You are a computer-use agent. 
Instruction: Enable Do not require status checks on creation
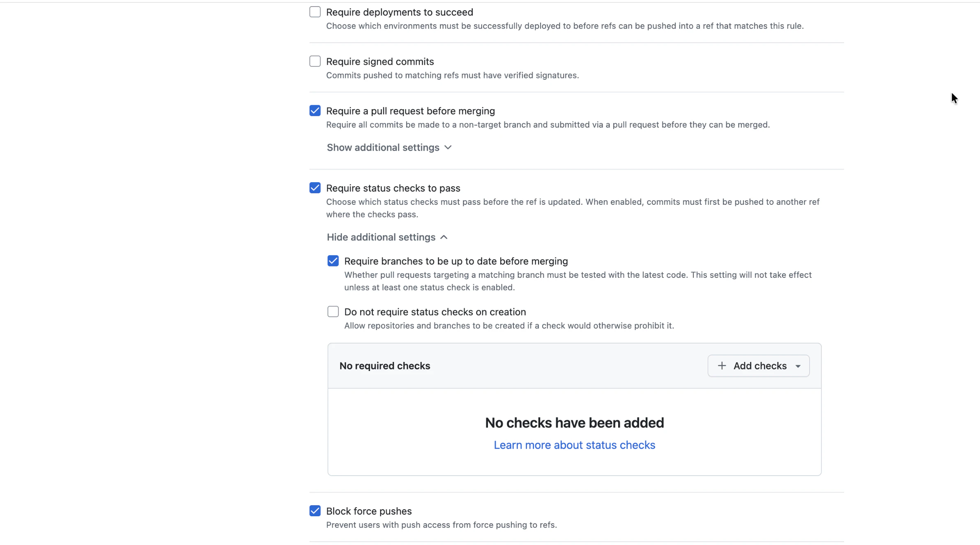point(333,311)
